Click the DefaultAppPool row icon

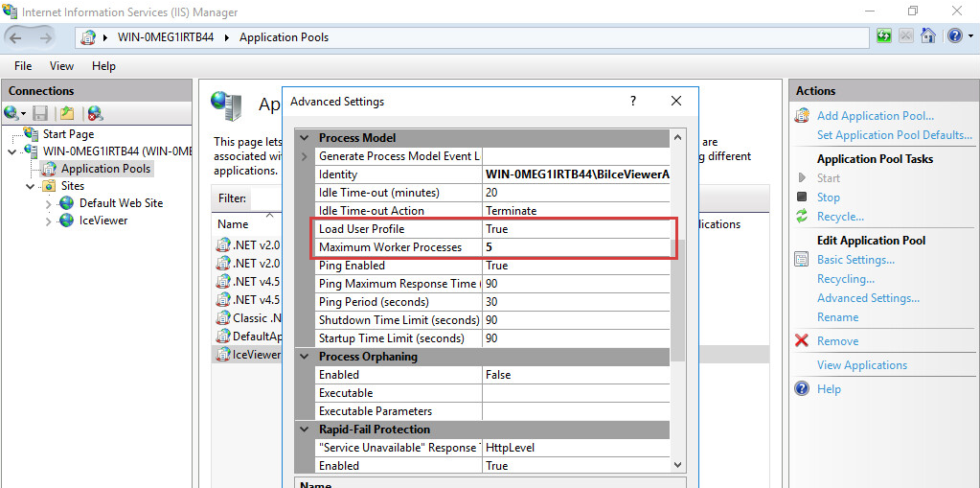pyautogui.click(x=223, y=336)
